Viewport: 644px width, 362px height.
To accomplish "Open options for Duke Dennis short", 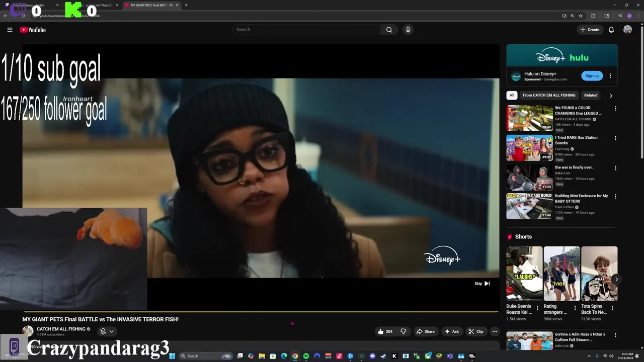I will pyautogui.click(x=537, y=308).
